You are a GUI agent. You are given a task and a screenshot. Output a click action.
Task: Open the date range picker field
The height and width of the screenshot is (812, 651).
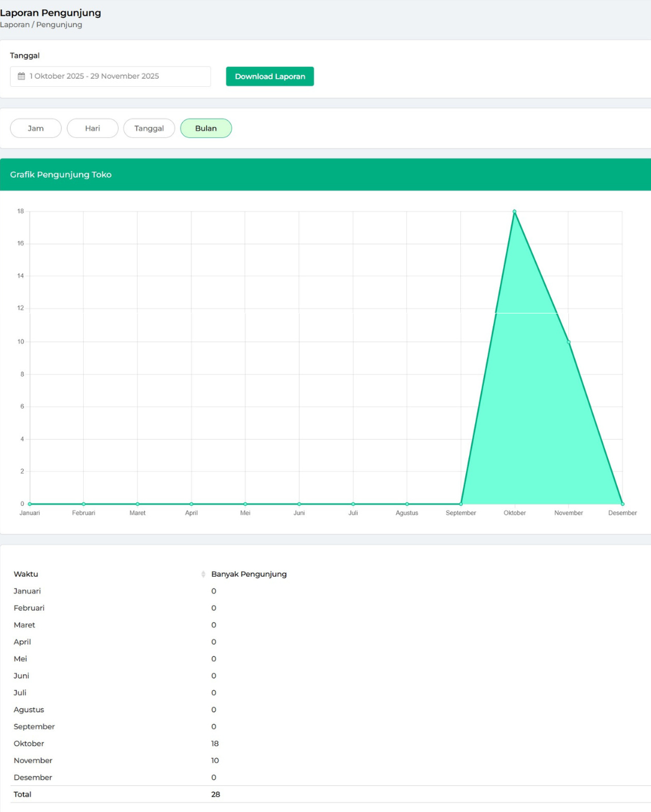coord(111,76)
